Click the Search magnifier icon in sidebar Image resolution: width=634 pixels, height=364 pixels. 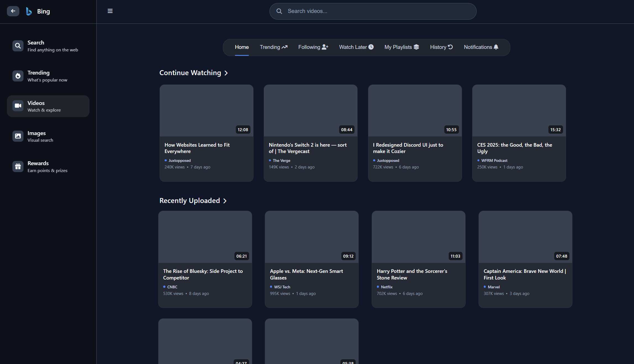[x=18, y=46]
